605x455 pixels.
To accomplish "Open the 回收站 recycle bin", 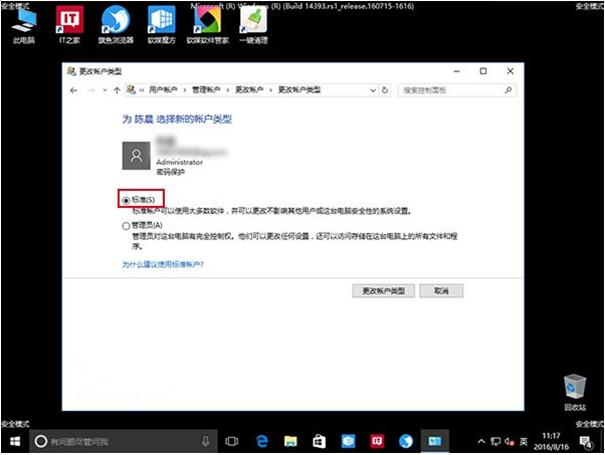I will tap(574, 388).
